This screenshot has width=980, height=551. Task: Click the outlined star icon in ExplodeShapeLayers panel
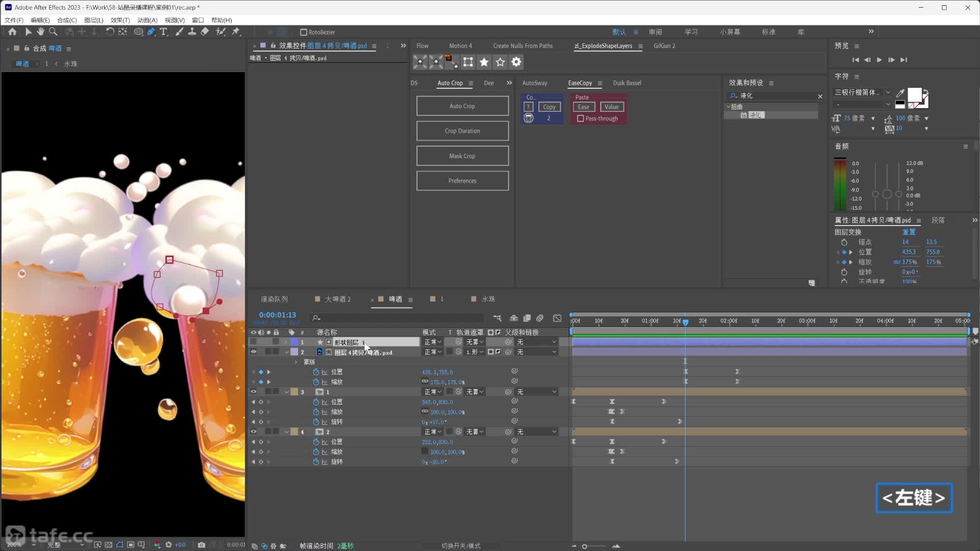(x=500, y=62)
